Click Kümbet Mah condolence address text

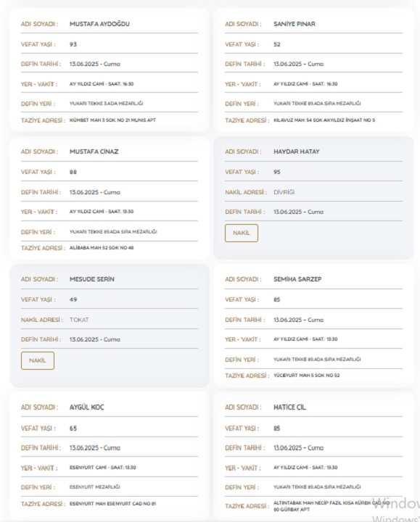click(x=112, y=120)
